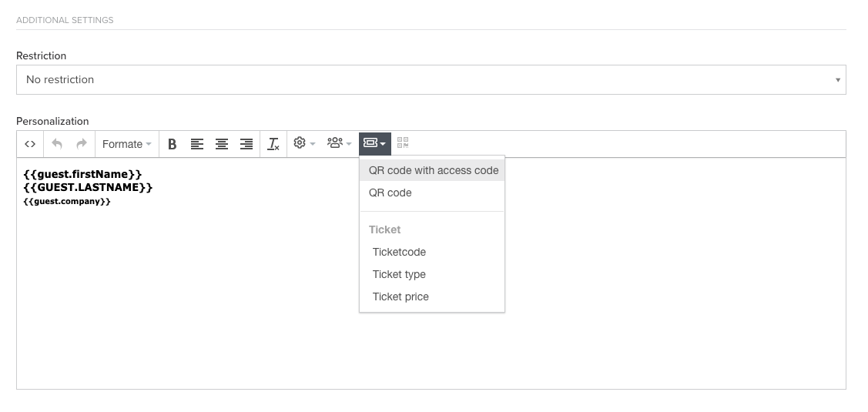Open the Restriction select box
Image resolution: width=868 pixels, height=412 pixels.
pos(431,79)
